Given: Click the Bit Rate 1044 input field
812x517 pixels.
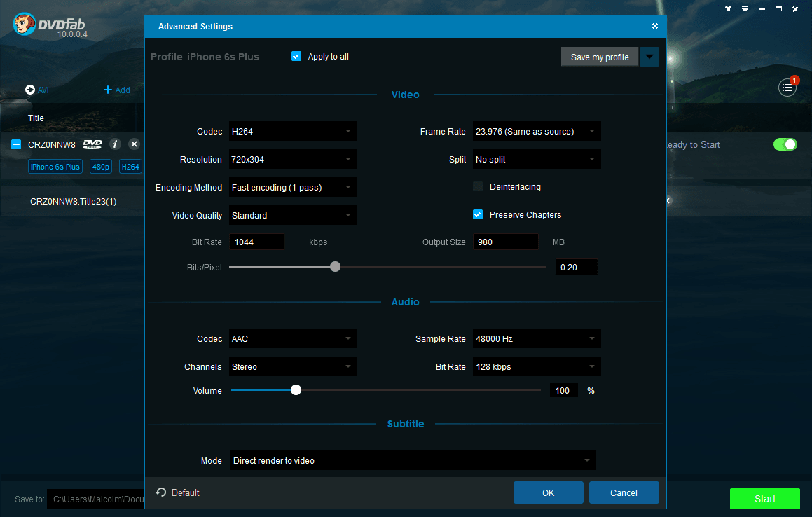Looking at the screenshot, I should point(257,242).
